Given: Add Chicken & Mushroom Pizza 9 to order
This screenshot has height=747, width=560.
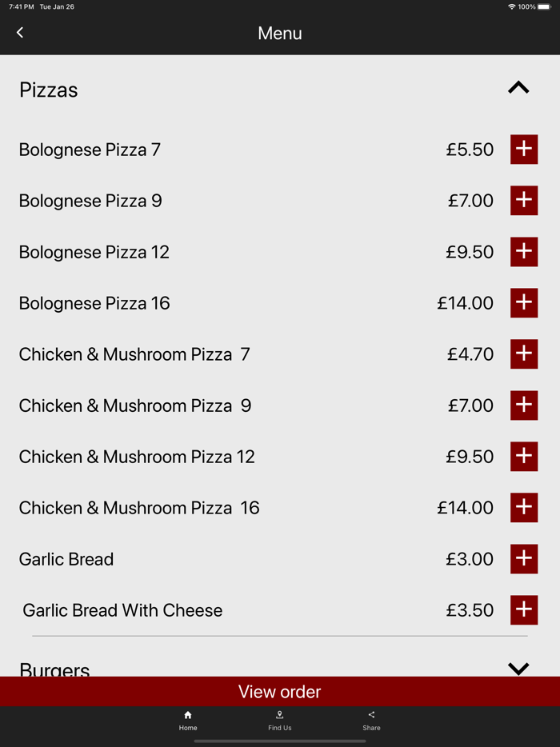Looking at the screenshot, I should pyautogui.click(x=523, y=405).
